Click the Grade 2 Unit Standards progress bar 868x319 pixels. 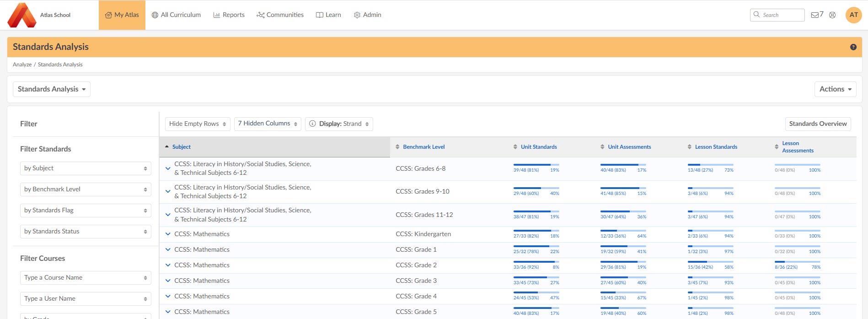point(536,262)
